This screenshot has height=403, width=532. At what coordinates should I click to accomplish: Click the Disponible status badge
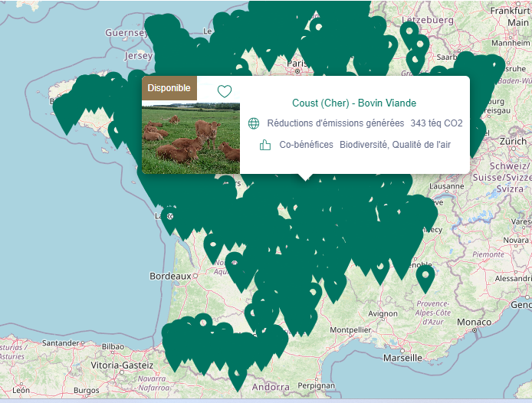pyautogui.click(x=169, y=88)
